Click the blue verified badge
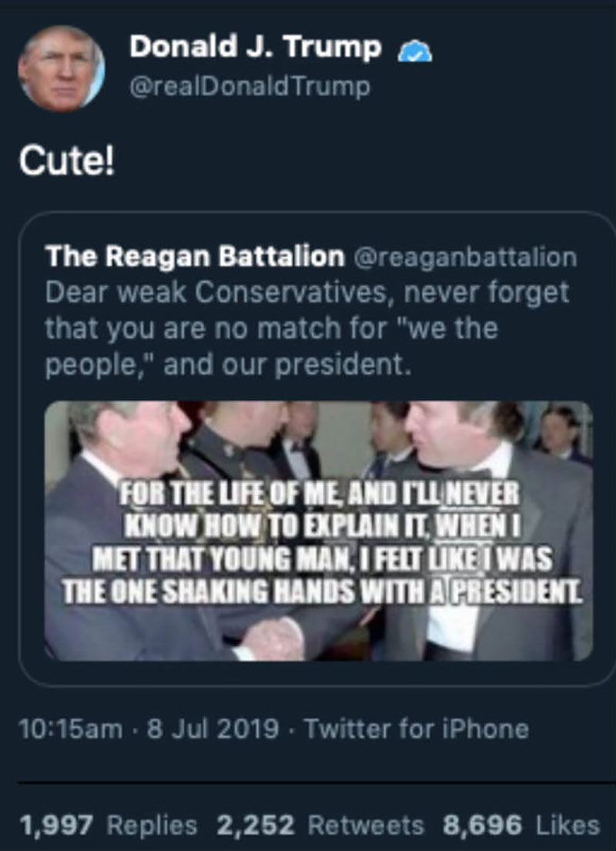Viewport: 616px width, 851px height. point(415,52)
